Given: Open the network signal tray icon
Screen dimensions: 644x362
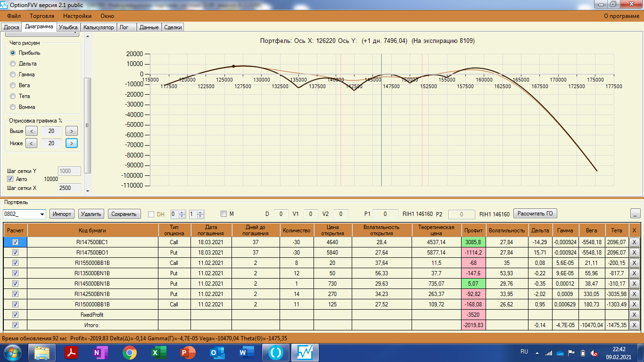Looking at the screenshot, I should tap(548, 353).
